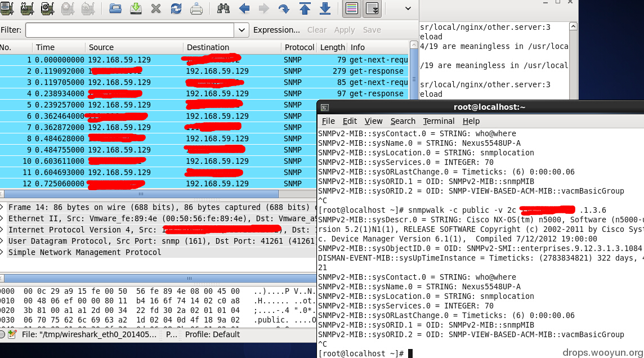This screenshot has height=358, width=644.
Task: Expand toolbar overflow chevron
Action: 408,8
